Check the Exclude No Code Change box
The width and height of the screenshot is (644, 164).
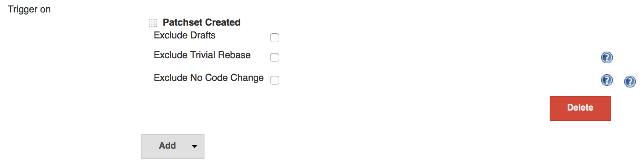point(275,80)
